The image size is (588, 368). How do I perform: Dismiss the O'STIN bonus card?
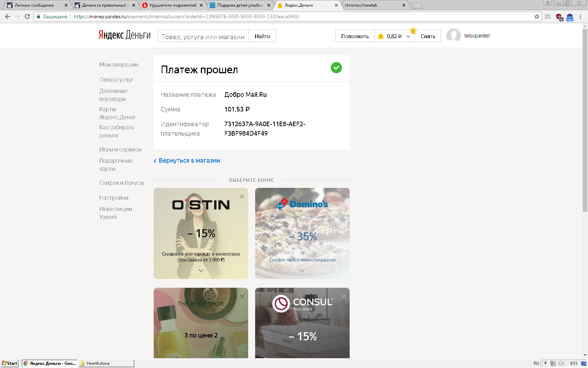coord(242,197)
